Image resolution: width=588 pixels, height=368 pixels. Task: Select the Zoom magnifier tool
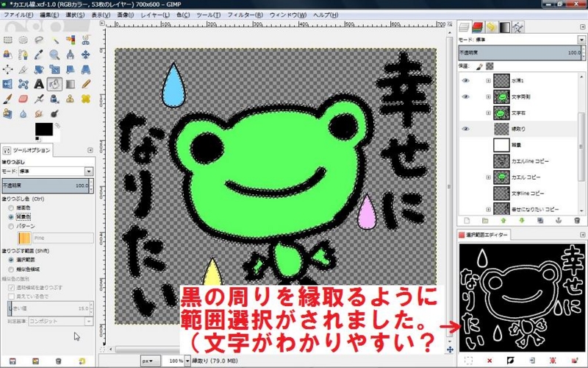[x=54, y=54]
